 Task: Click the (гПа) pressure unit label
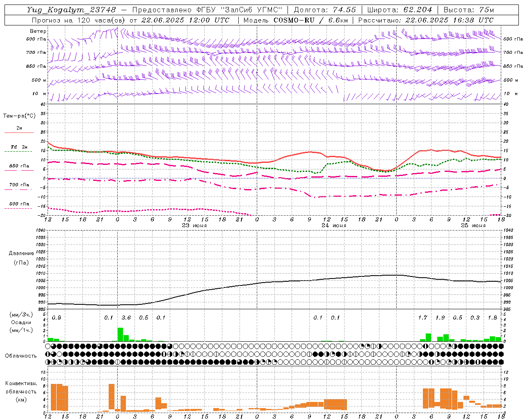[21, 262]
